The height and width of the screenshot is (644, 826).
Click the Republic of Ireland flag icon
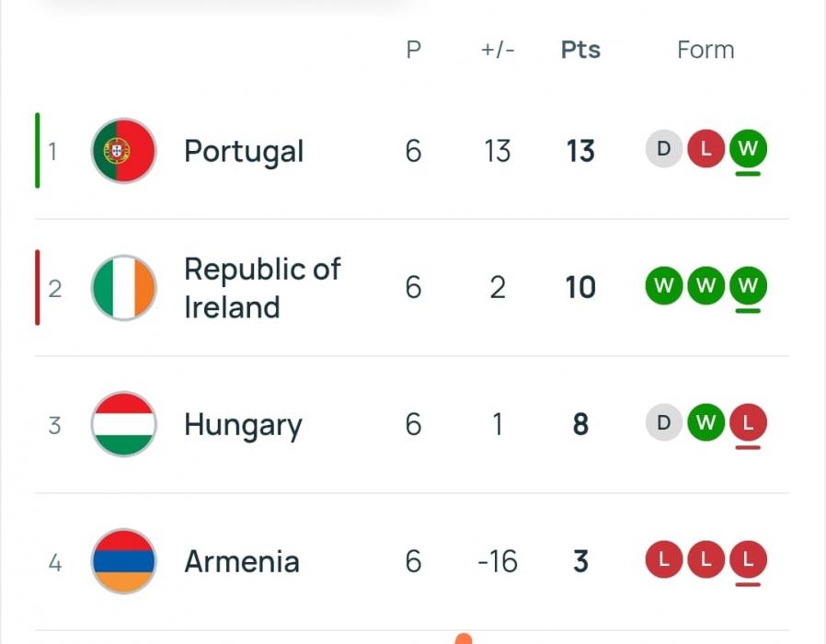123,288
